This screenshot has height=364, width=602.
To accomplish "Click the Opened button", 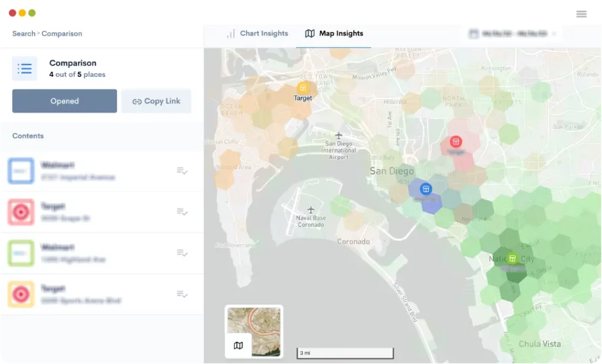I will click(65, 101).
